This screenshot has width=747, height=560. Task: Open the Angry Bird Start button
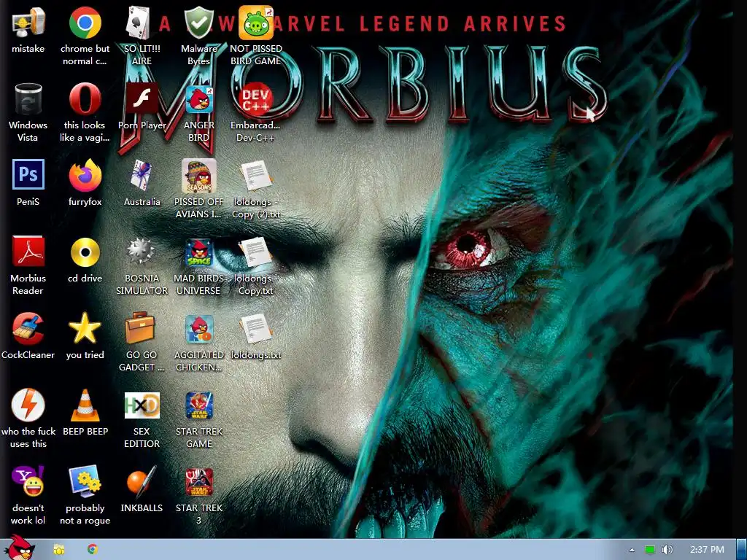[18, 548]
